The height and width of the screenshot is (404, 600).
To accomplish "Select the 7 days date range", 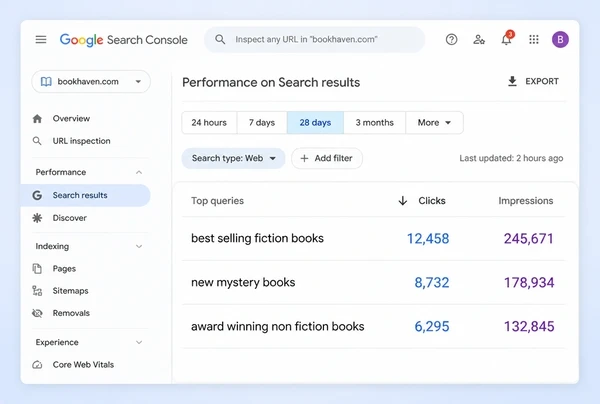I will tap(262, 122).
